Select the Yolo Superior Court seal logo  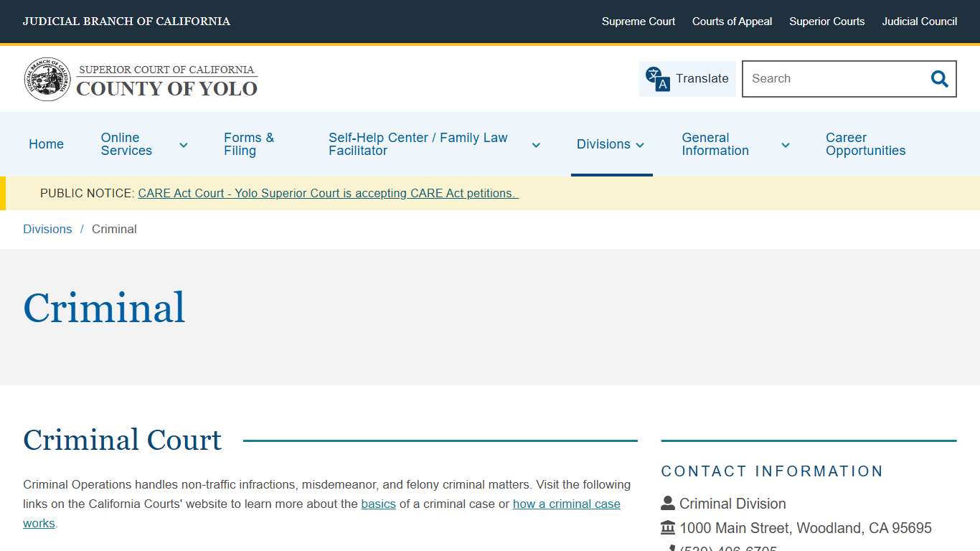pos(47,79)
